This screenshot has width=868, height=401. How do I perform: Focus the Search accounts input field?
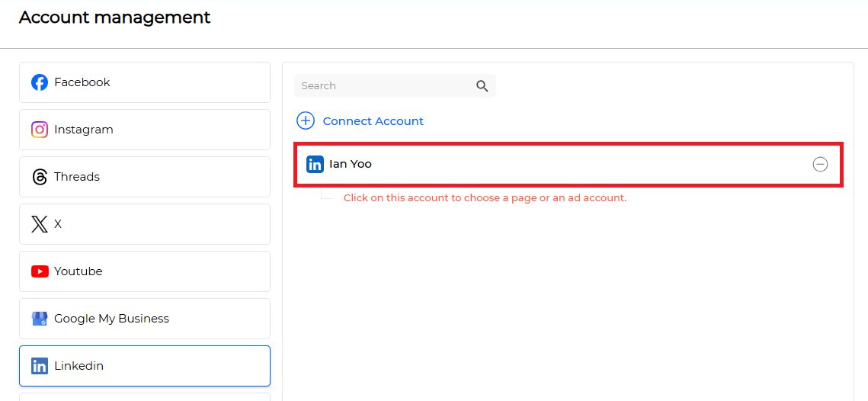tap(395, 86)
